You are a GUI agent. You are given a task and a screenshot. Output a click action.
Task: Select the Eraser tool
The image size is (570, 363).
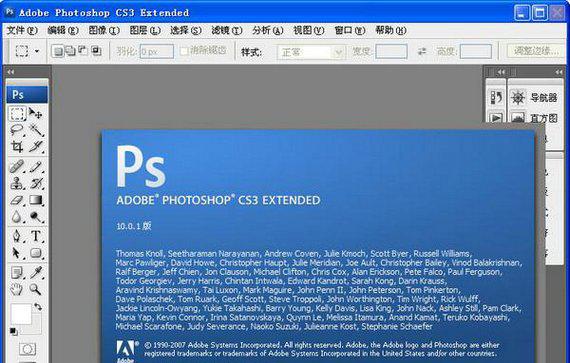pos(17,200)
